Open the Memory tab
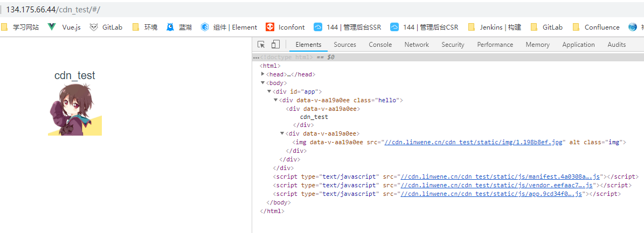 538,45
